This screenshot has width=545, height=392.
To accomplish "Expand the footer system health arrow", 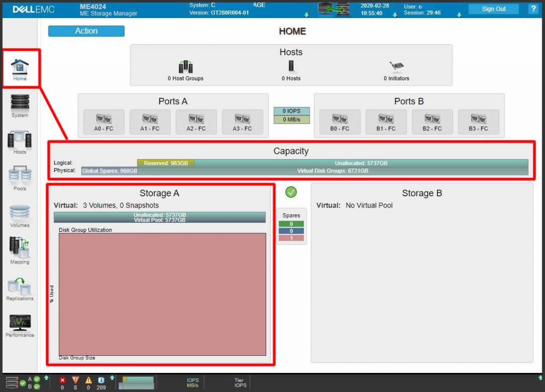I will click(46, 378).
